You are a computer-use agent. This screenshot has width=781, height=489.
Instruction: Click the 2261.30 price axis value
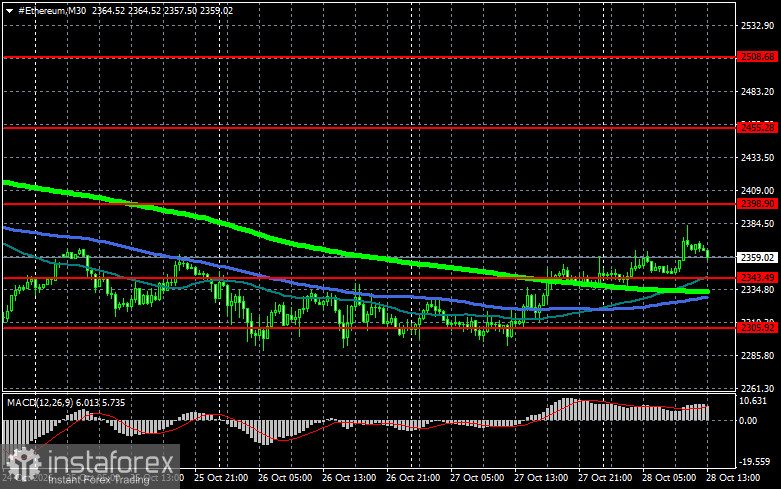758,388
